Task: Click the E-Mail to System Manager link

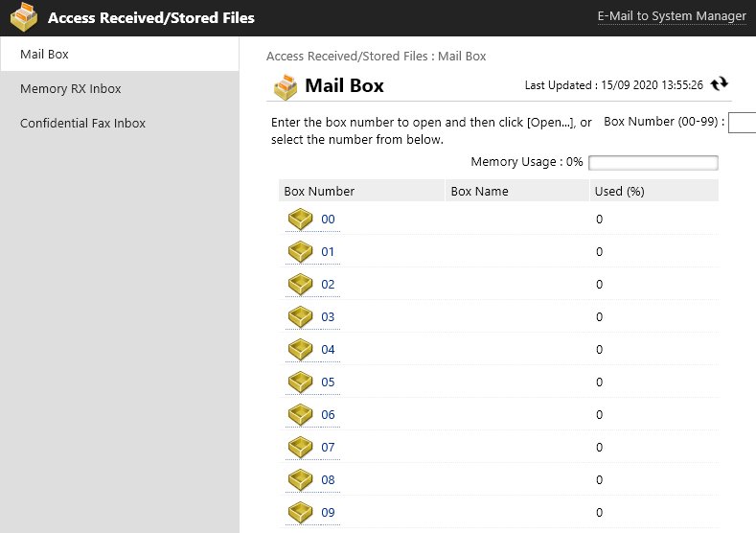Action: (x=671, y=16)
